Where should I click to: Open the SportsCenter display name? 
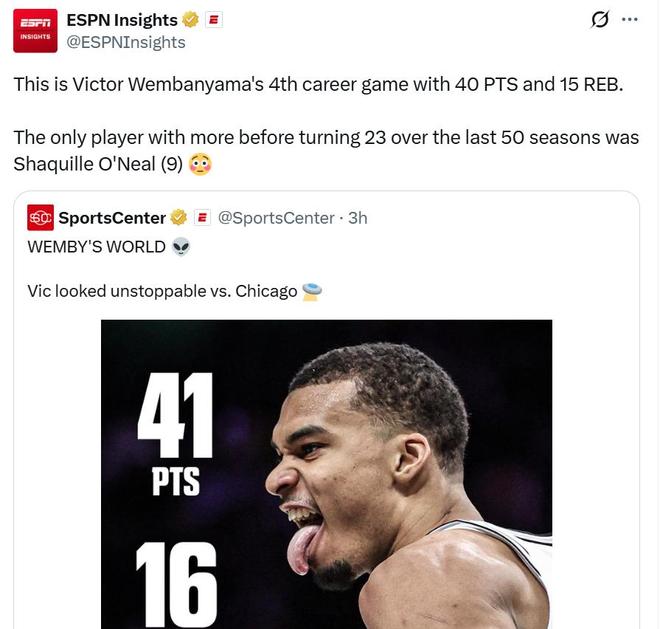(112, 217)
